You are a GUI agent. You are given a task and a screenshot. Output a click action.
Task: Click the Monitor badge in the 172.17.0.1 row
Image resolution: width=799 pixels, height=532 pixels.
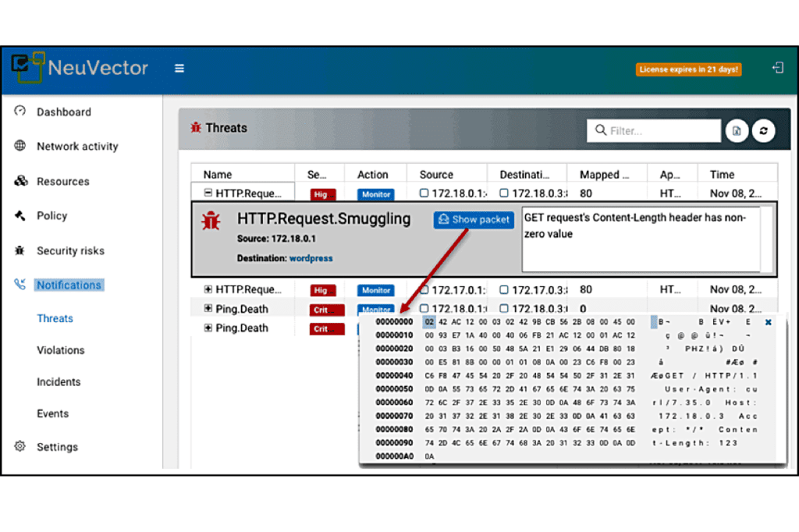pos(375,290)
